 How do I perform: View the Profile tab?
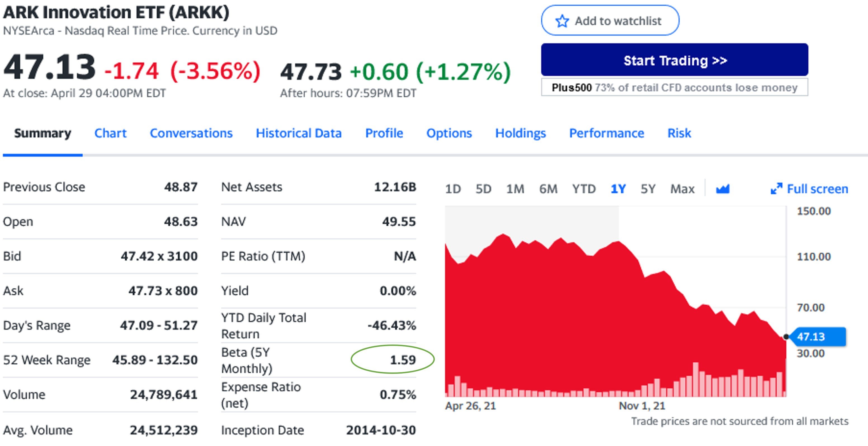pos(384,133)
